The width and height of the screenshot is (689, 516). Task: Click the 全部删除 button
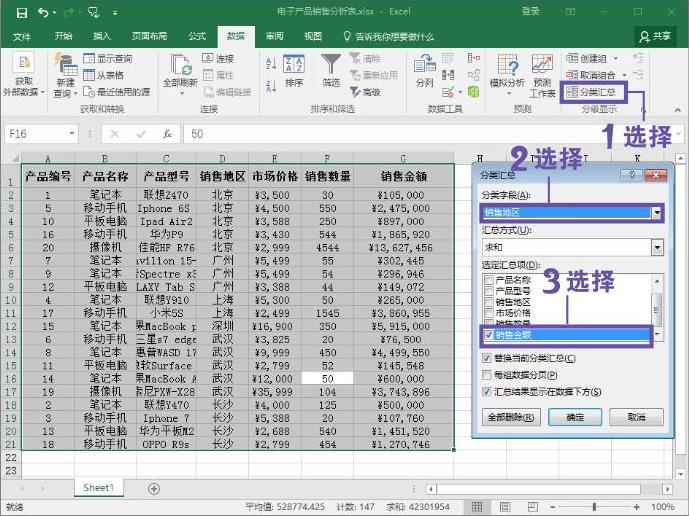click(510, 417)
